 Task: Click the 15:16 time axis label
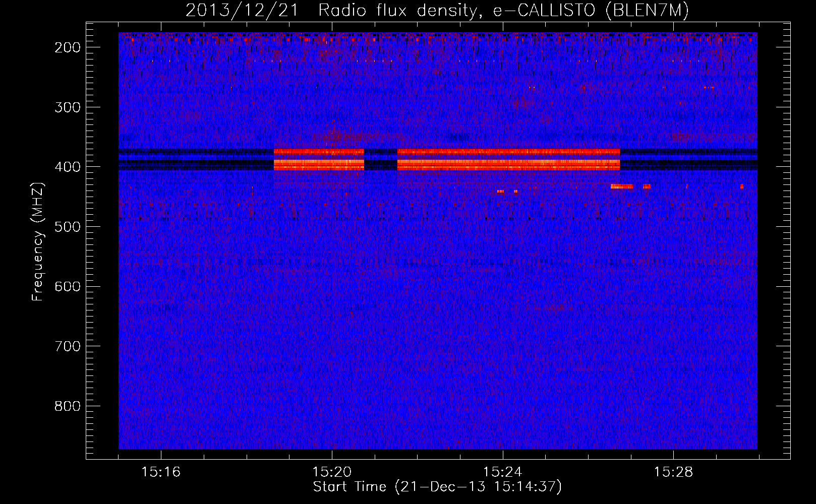161,472
